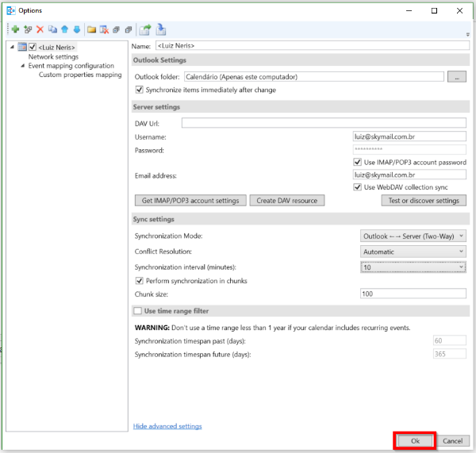Image resolution: width=476 pixels, height=453 pixels.
Task: Click the Sync settings section header
Action: coord(301,219)
